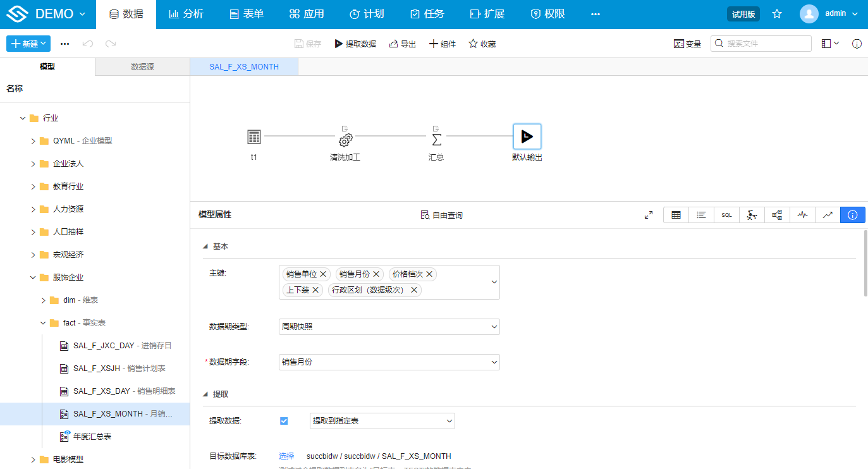Remove the 价格档次 primary key tag

[x=429, y=274]
